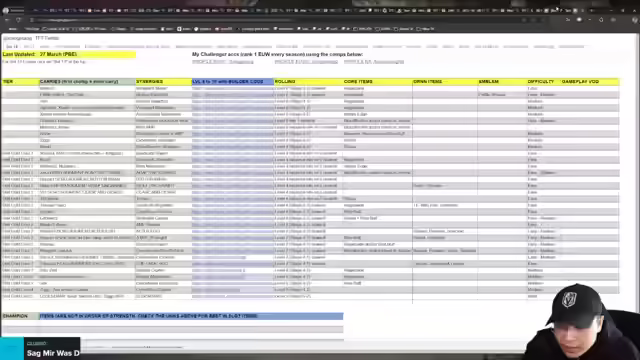Click the yellow Last Updated 27 March cell

(x=69, y=54)
